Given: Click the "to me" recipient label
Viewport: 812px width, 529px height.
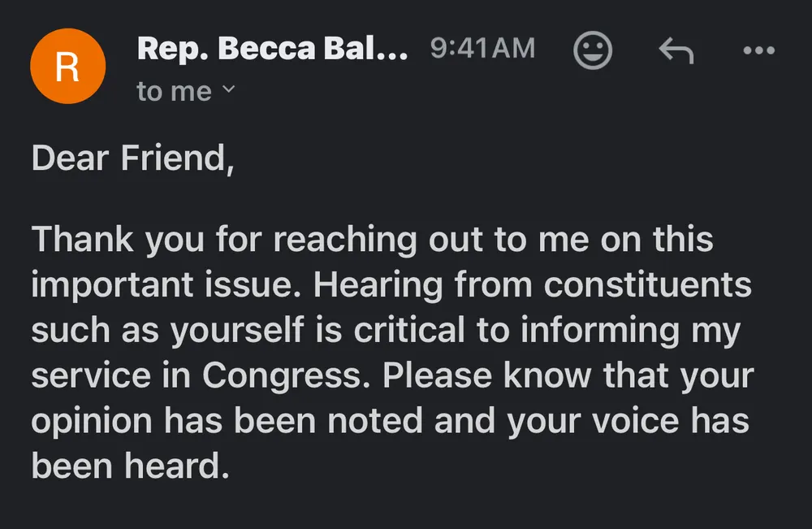Looking at the screenshot, I should 174,92.
